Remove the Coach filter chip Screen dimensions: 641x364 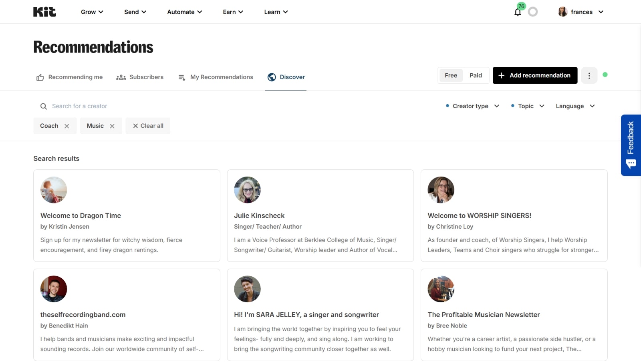[x=67, y=126]
